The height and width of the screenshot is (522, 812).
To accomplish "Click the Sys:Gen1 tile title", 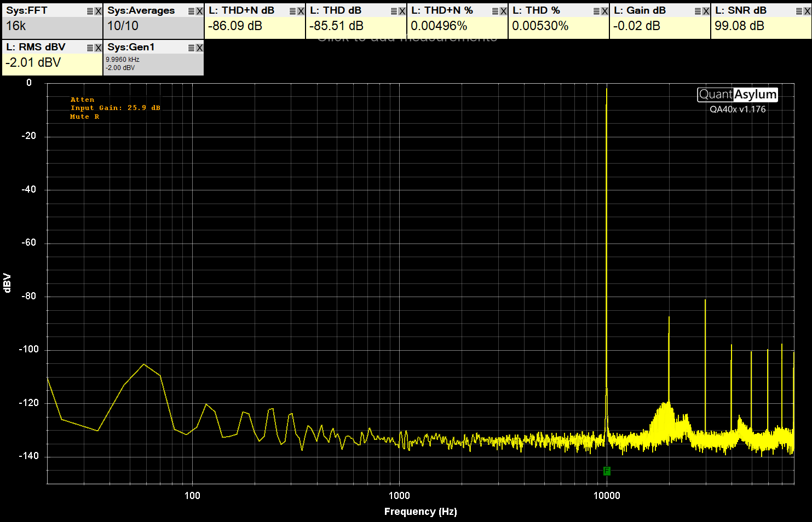I will (x=131, y=47).
